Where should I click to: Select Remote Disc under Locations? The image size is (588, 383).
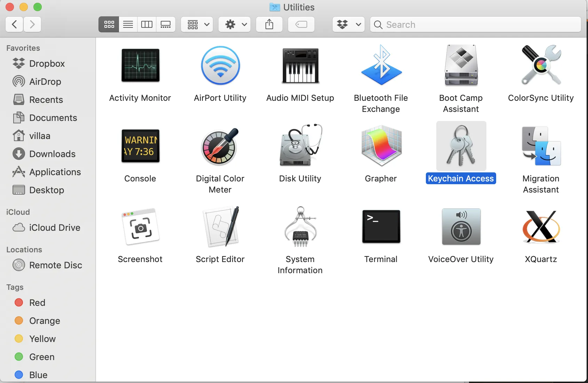click(48, 265)
